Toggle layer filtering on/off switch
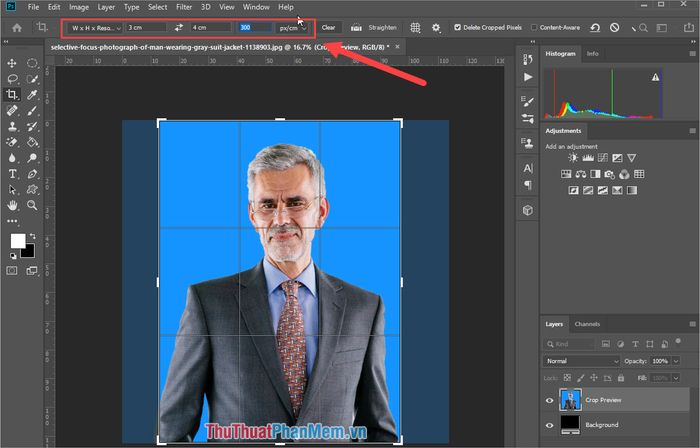The height and width of the screenshot is (448, 700). [x=678, y=342]
